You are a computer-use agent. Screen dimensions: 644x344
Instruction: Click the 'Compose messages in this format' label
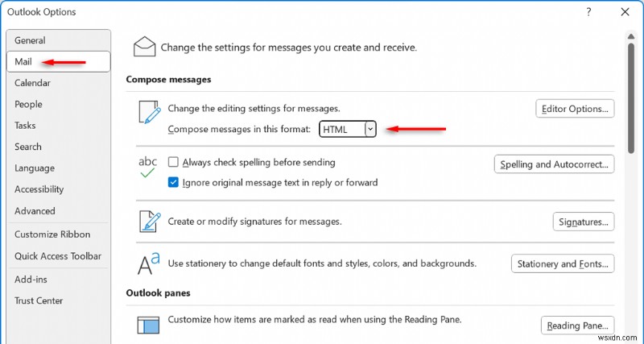click(x=239, y=130)
